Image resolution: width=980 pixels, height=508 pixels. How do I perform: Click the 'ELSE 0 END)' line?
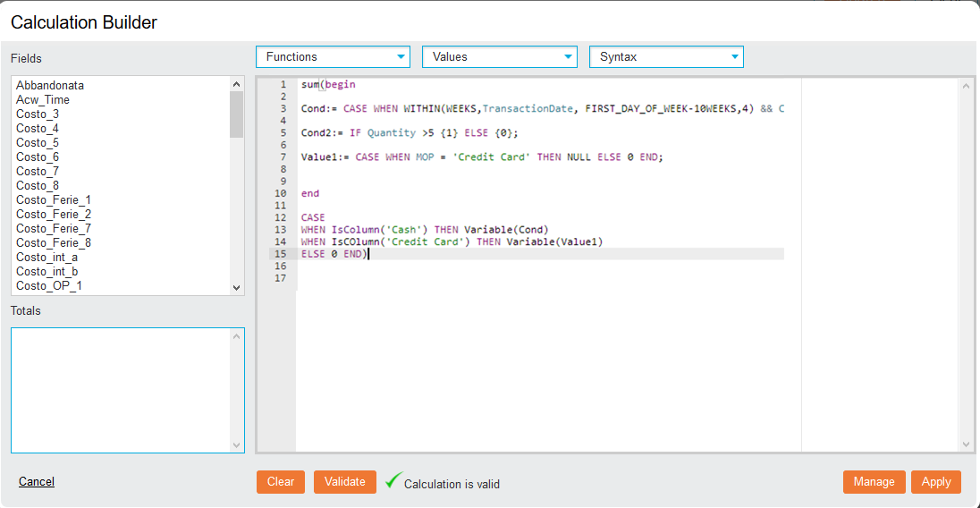pos(334,254)
